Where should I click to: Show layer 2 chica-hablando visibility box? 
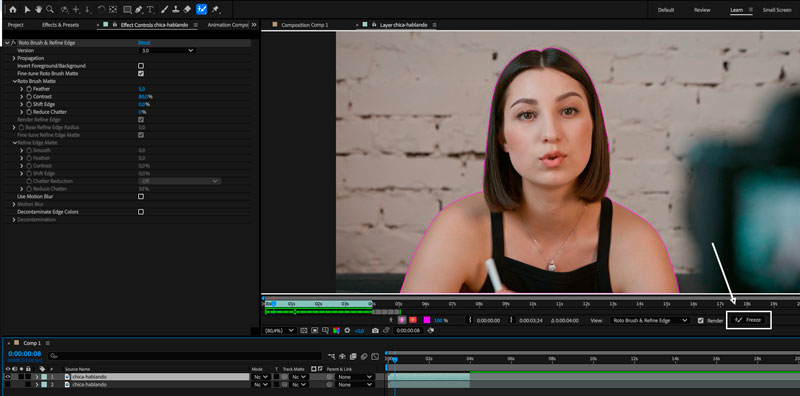point(8,384)
